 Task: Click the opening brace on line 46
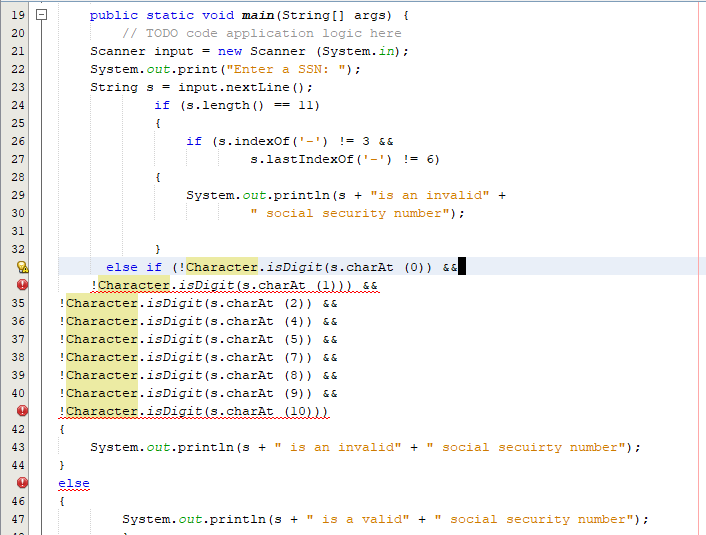point(62,502)
